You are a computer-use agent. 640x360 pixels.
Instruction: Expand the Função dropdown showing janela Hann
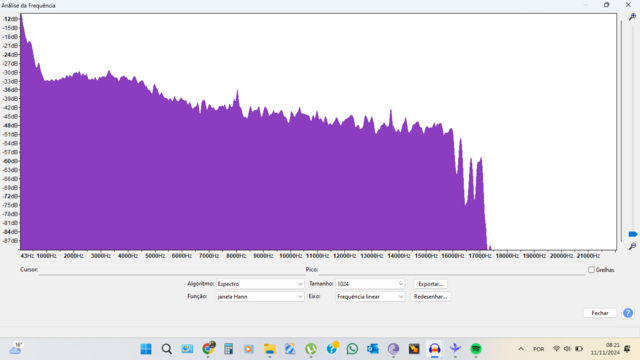point(260,297)
